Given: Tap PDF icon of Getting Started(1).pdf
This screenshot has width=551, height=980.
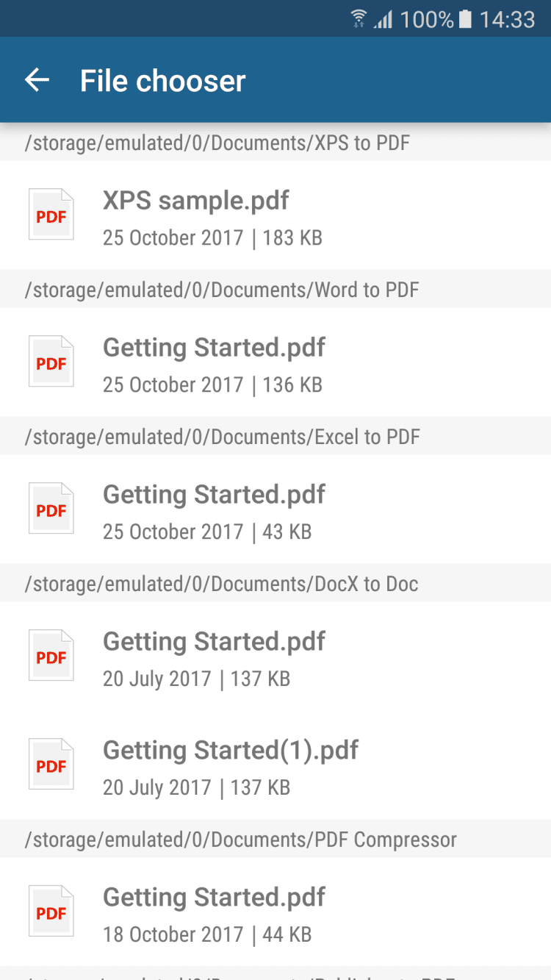Looking at the screenshot, I should [51, 765].
